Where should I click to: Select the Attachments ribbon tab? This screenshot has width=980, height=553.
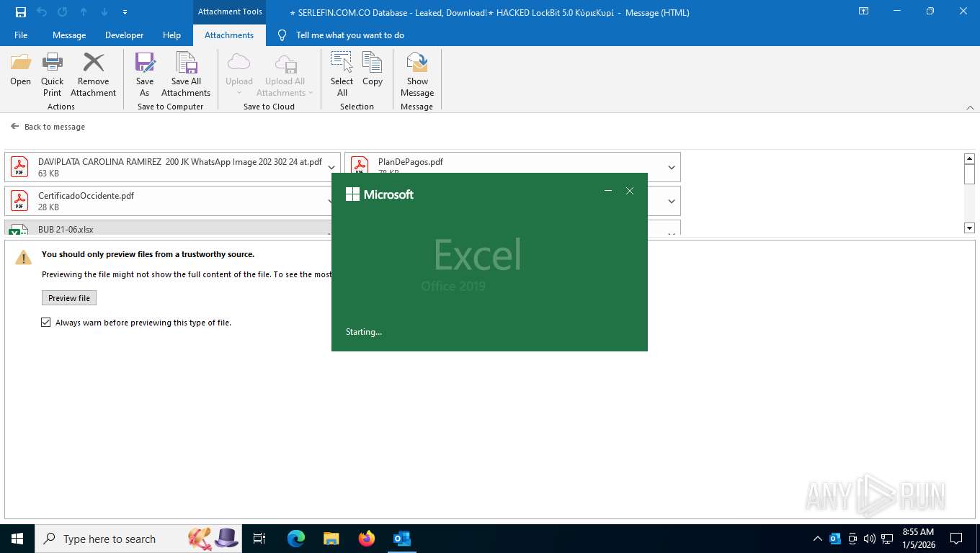coord(229,35)
